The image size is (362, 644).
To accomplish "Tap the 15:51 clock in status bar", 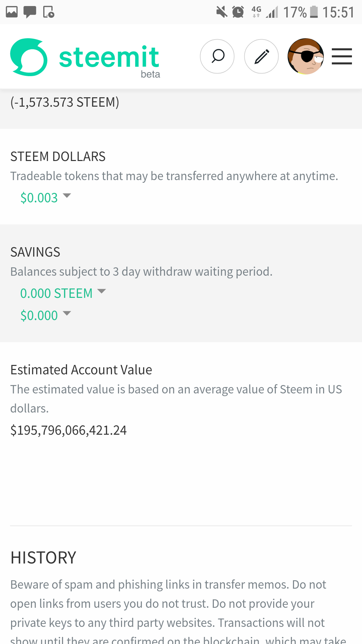I will 338,12.
